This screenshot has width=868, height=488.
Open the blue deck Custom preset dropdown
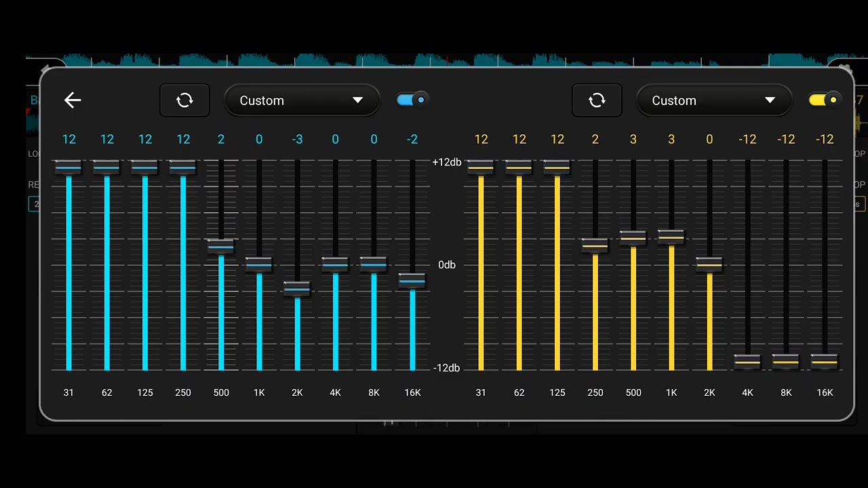(302, 100)
